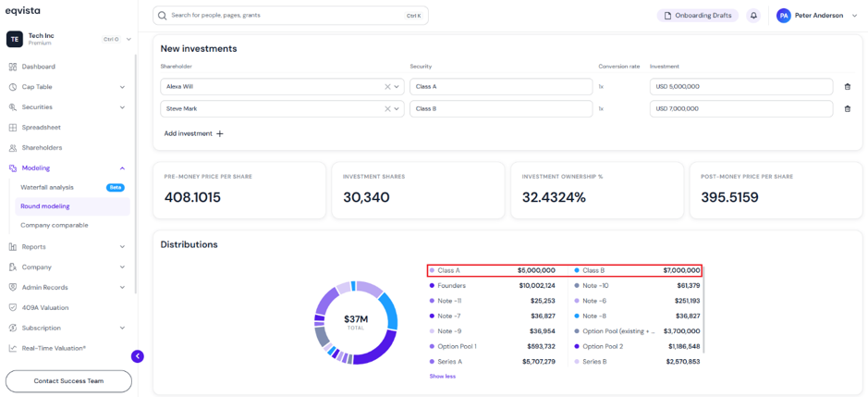This screenshot has height=397, width=868.
Task: Click the Admin Records shield icon
Action: click(x=13, y=287)
